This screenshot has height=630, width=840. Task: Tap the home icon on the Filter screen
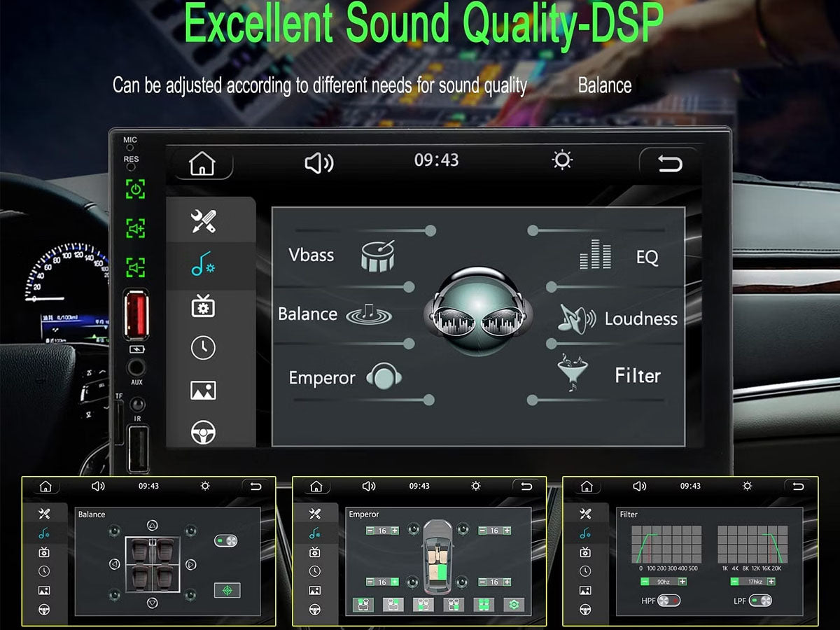click(587, 486)
